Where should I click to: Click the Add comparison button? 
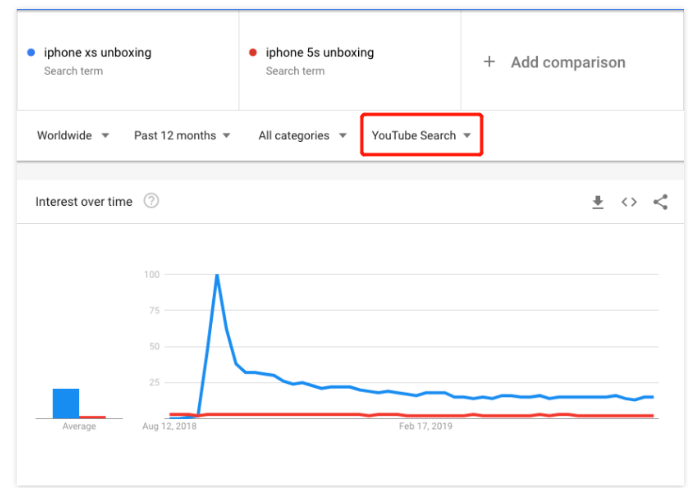tap(567, 62)
